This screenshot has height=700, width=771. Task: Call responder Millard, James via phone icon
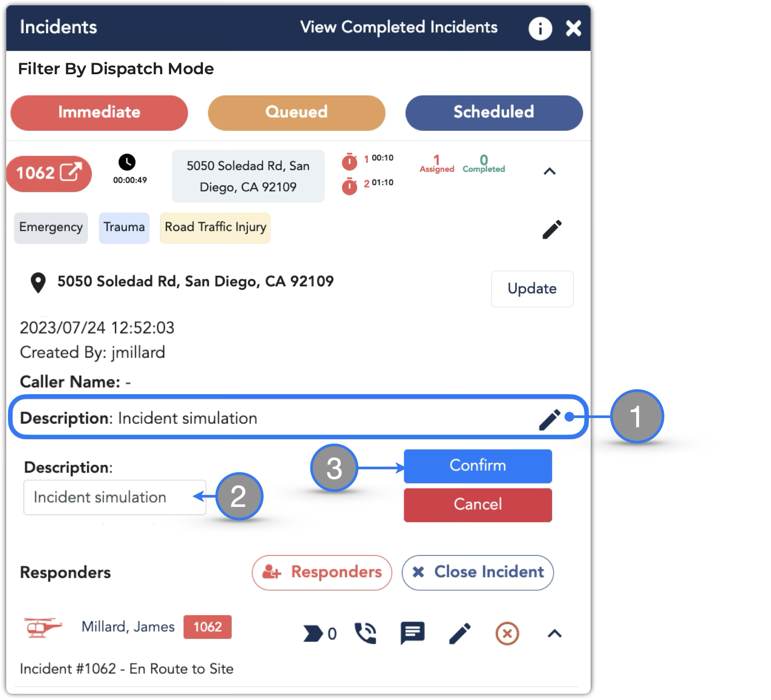(365, 633)
